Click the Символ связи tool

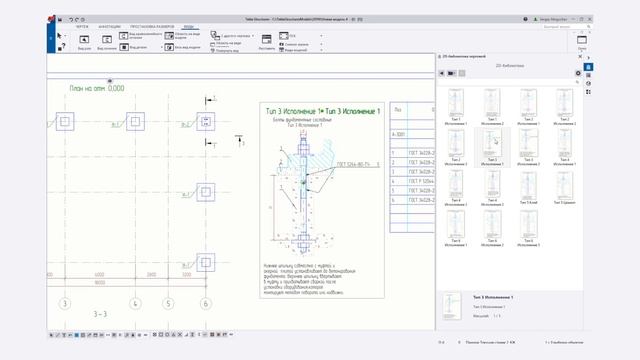[294, 44]
